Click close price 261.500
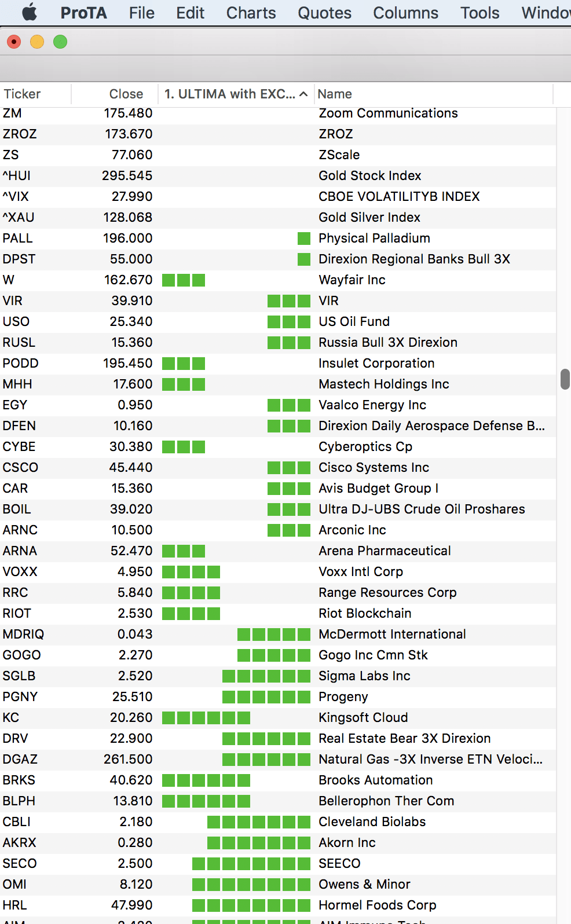 [x=128, y=759]
